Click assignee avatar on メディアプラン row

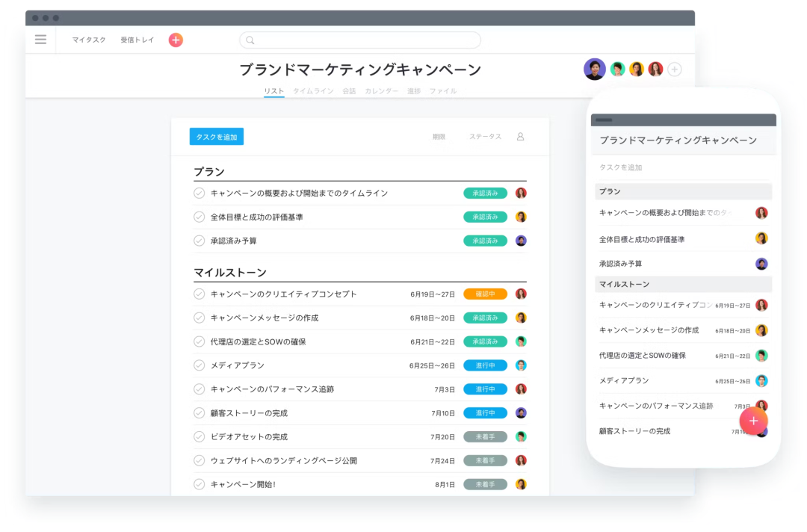coord(521,365)
